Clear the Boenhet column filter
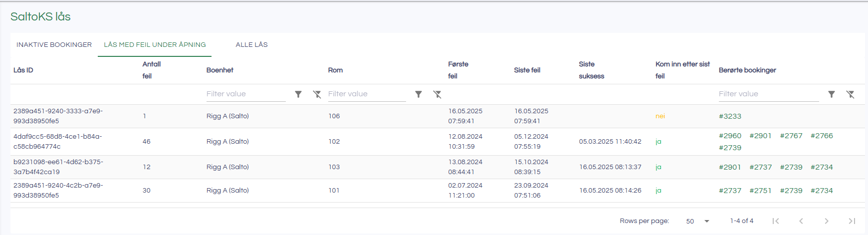This screenshot has height=235, width=868. [317, 94]
